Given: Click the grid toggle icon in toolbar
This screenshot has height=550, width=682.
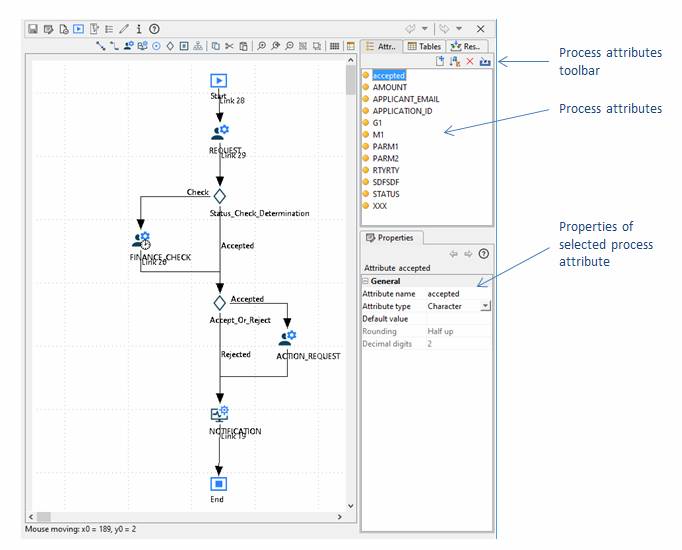Looking at the screenshot, I should [x=335, y=46].
